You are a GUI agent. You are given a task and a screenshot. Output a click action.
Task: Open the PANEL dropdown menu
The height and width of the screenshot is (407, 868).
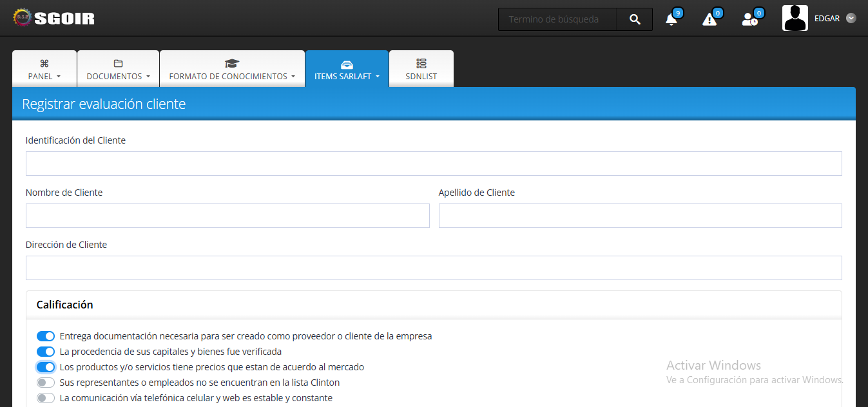pos(44,76)
